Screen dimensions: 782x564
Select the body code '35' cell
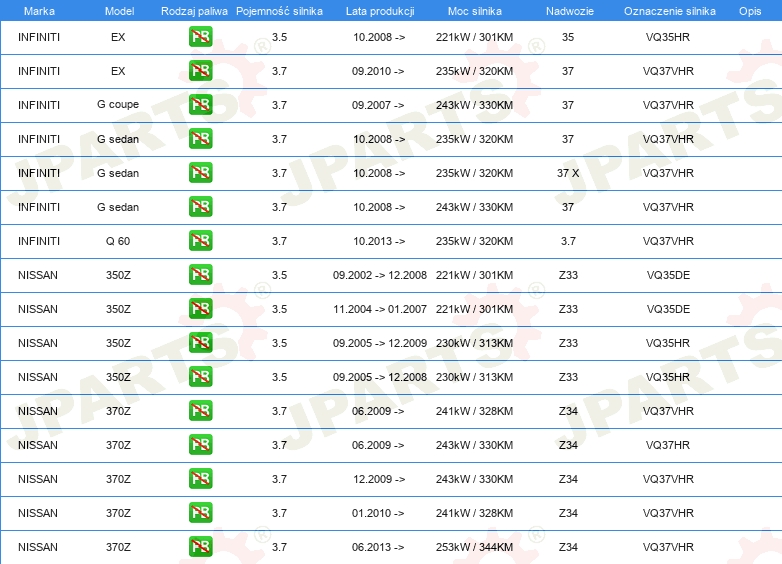click(x=568, y=37)
